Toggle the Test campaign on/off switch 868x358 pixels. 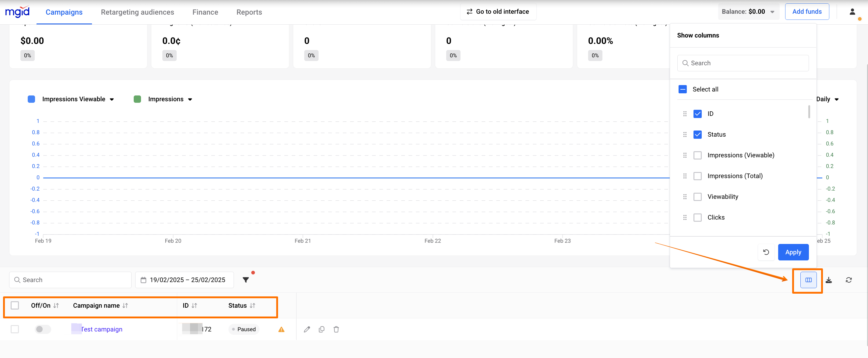coord(43,329)
